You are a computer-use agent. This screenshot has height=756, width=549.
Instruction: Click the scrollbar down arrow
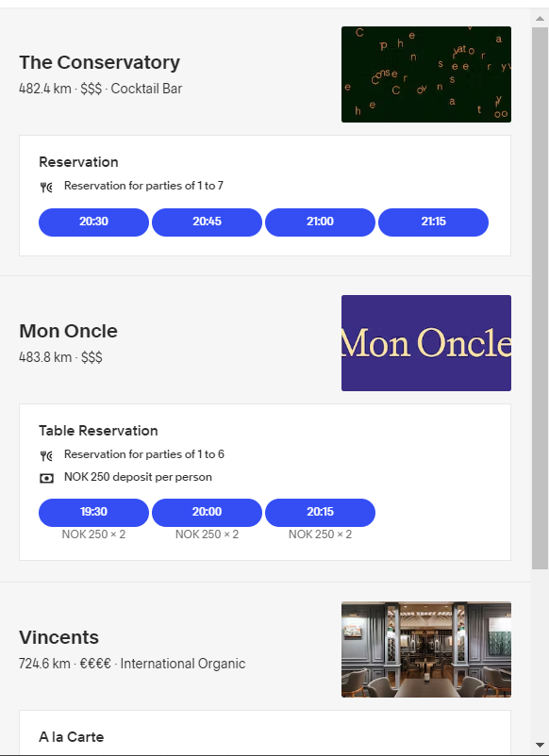pos(540,745)
